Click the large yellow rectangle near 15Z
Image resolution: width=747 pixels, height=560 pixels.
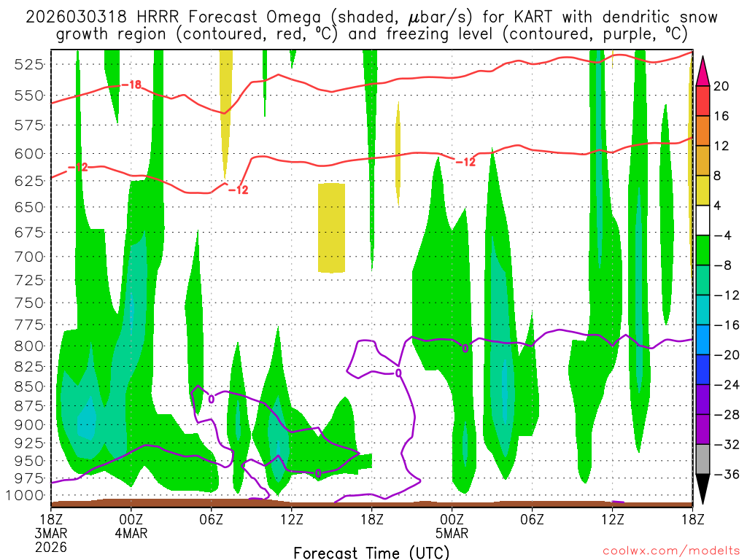pyautogui.click(x=331, y=227)
